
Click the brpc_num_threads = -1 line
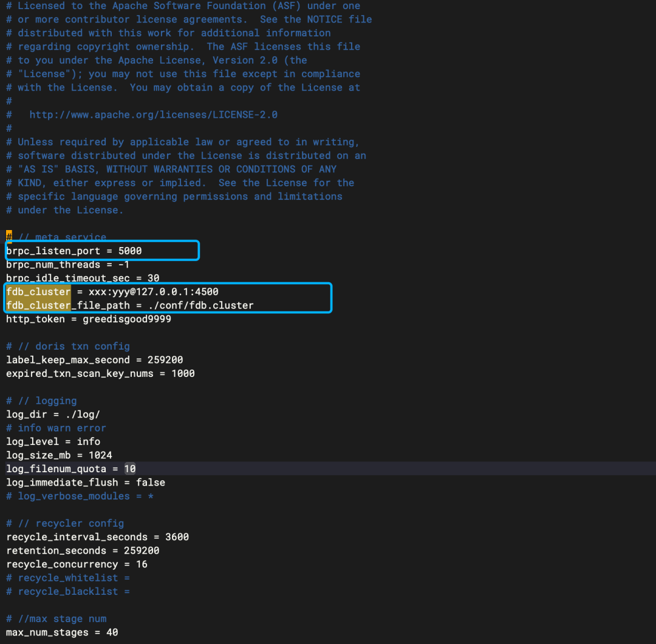pos(68,265)
